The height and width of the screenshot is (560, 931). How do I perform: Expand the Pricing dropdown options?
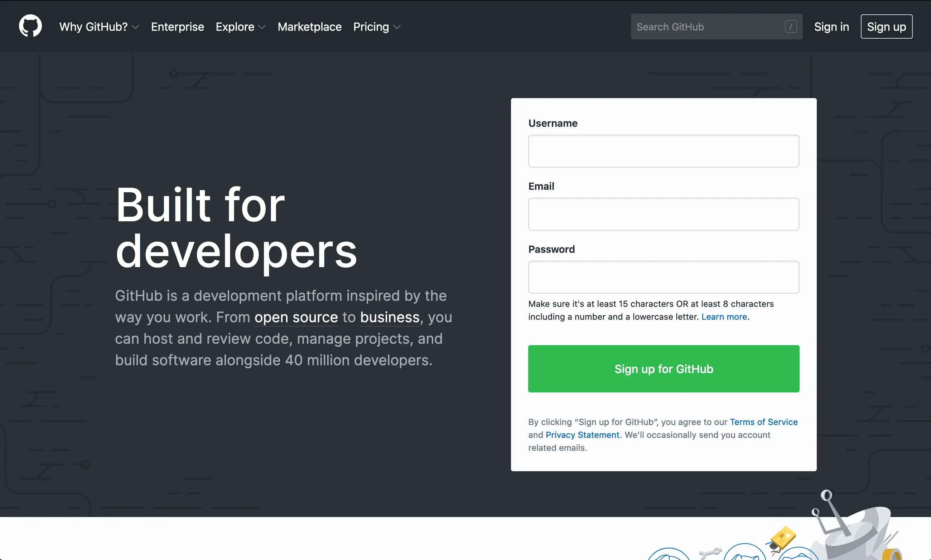pyautogui.click(x=376, y=26)
